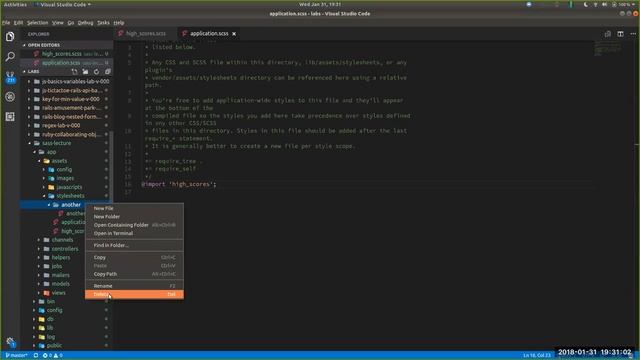
Task: Split the editor using toolbar icon
Action: point(620,34)
